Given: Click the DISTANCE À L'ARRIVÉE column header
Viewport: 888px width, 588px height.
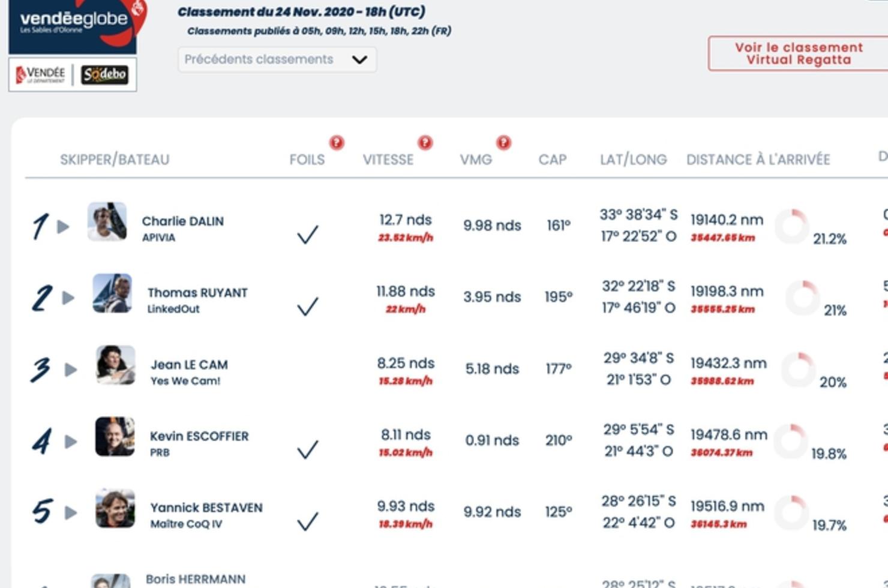Looking at the screenshot, I should pos(758,160).
